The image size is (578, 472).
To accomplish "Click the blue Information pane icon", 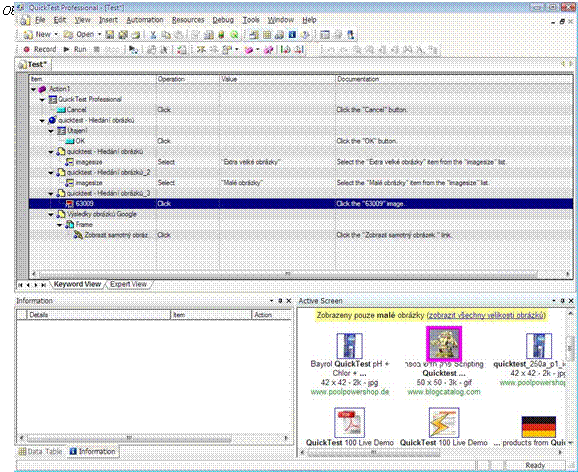I will (292, 35).
